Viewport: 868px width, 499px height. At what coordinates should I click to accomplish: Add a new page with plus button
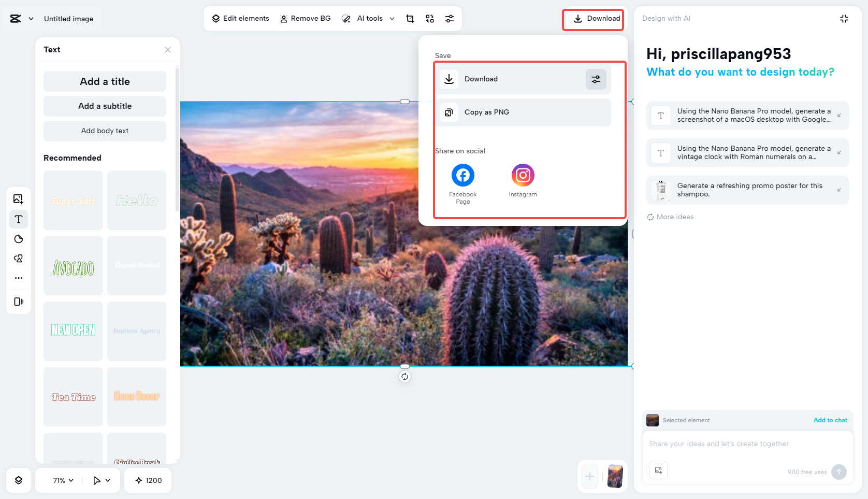pos(590,476)
